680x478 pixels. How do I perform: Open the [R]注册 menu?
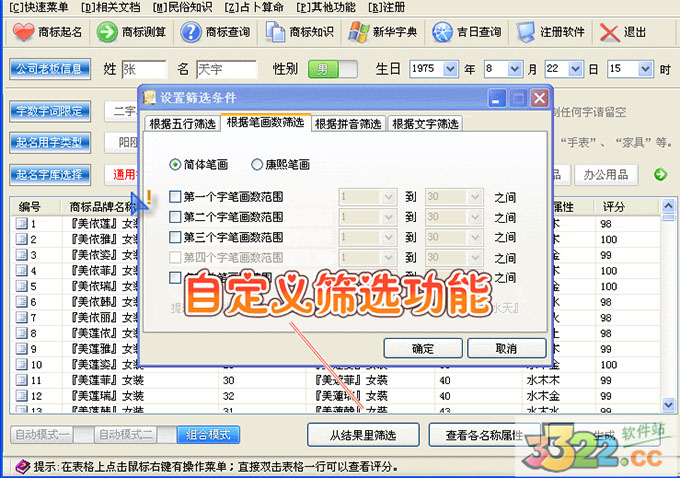tap(386, 7)
